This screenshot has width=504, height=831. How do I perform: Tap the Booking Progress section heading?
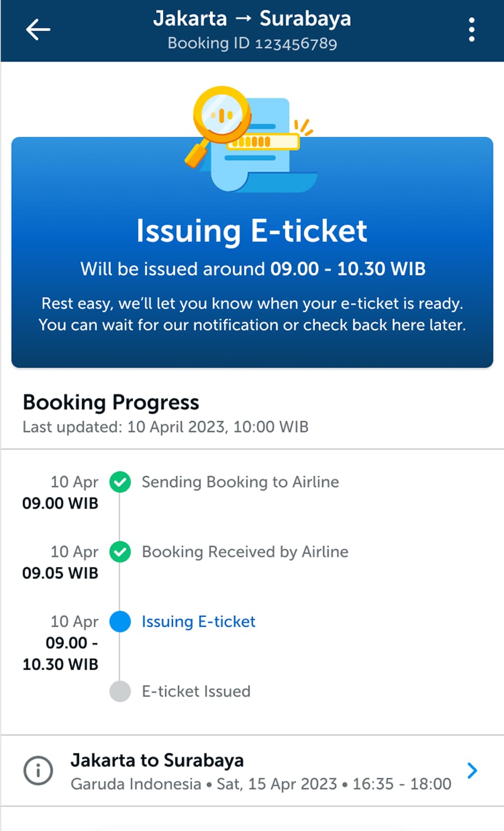pyautogui.click(x=111, y=402)
